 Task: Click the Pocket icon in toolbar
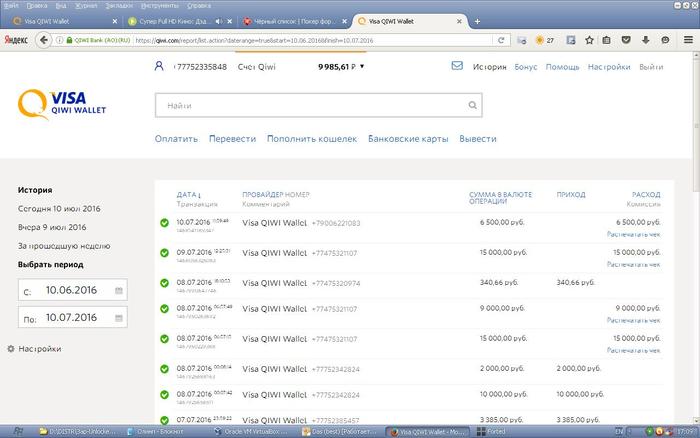point(626,40)
